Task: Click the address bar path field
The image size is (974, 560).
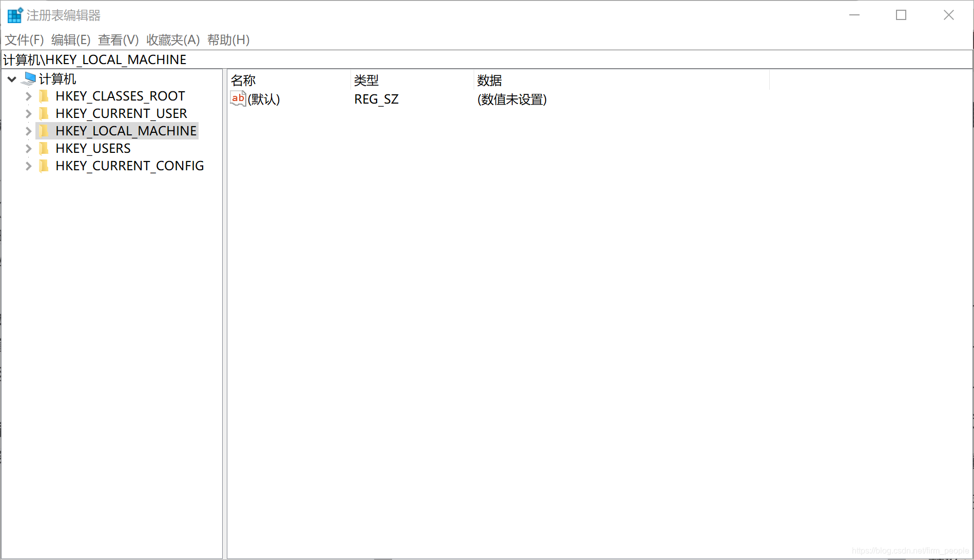Action: pos(486,59)
